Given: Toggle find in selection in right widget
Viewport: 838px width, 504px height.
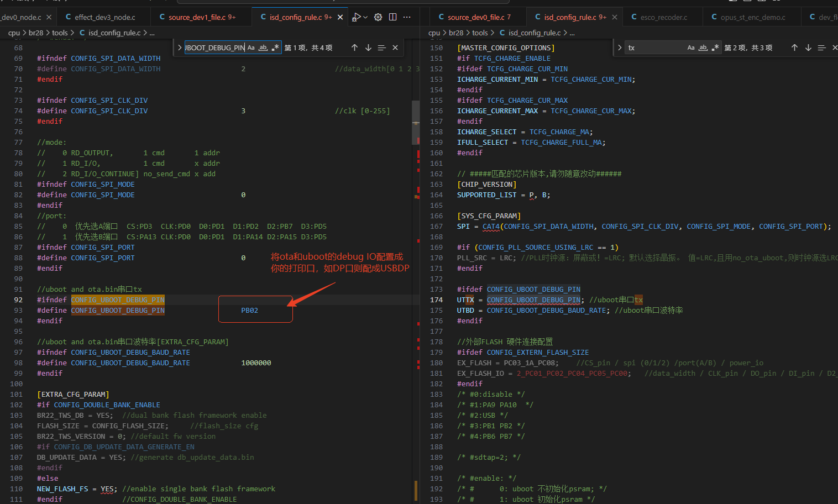Looking at the screenshot, I should pyautogui.click(x=821, y=48).
